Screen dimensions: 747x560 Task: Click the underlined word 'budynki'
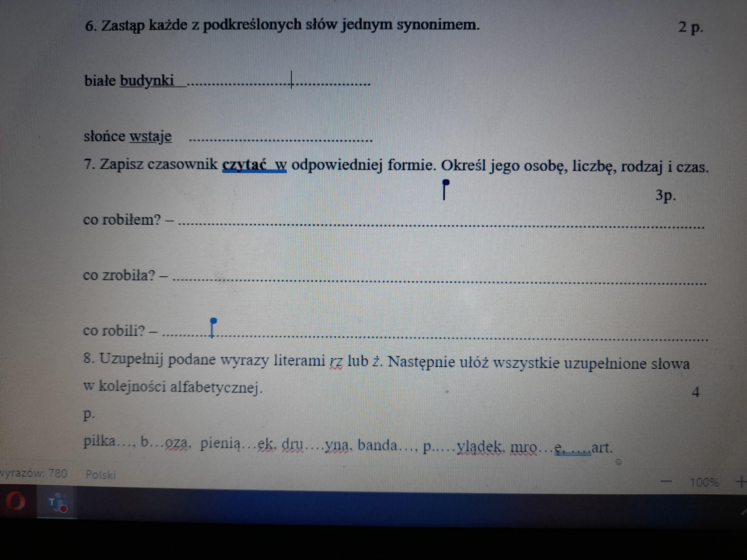click(147, 81)
